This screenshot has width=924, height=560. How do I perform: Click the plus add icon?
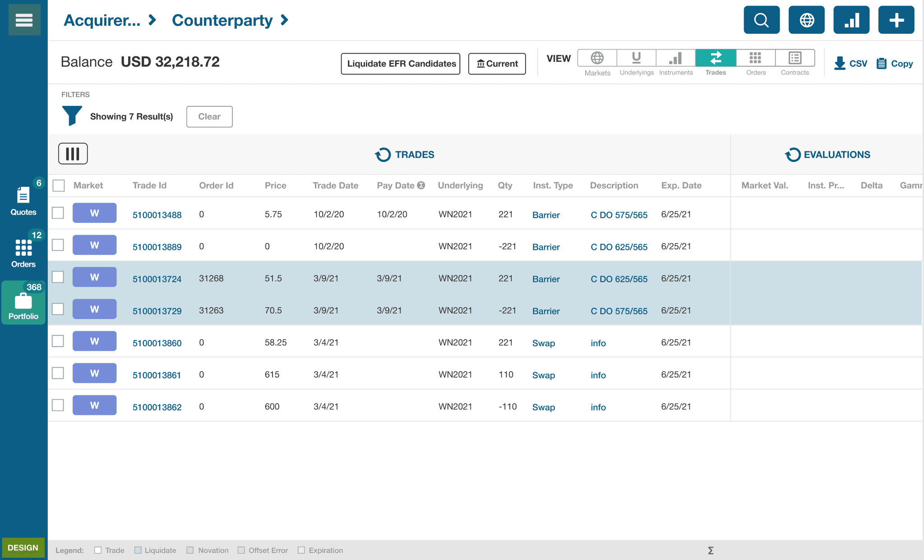pos(896,20)
